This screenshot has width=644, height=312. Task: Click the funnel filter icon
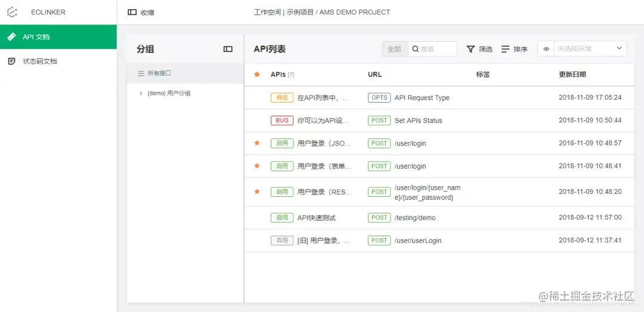(x=470, y=49)
